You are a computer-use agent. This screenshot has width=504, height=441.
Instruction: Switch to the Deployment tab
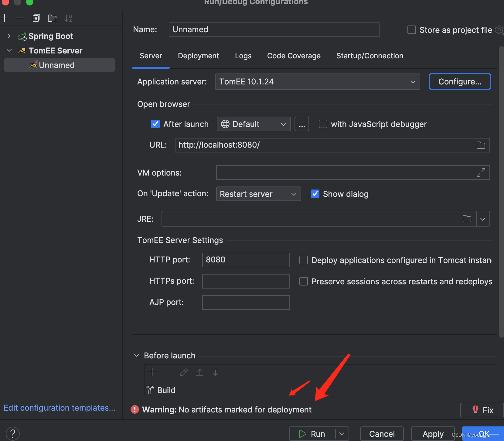coord(198,56)
